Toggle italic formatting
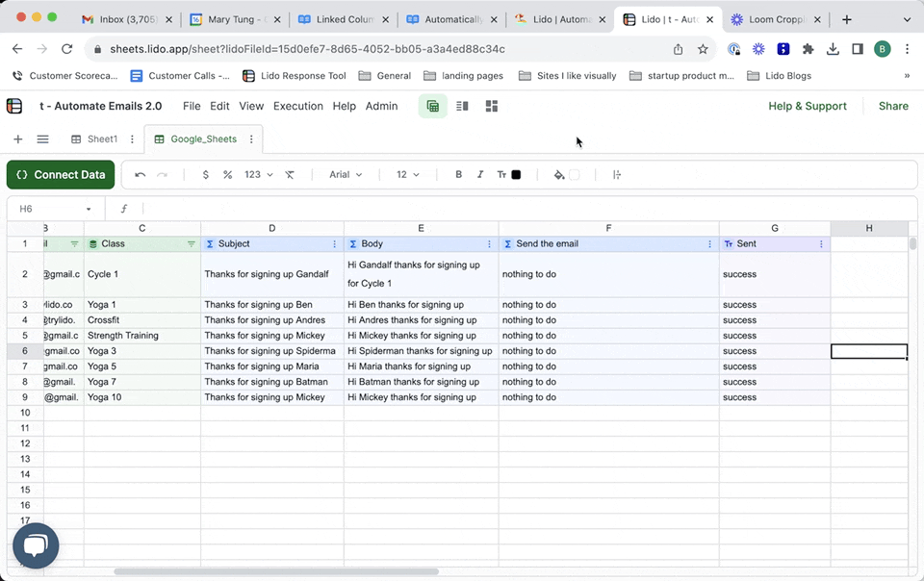 coord(480,175)
